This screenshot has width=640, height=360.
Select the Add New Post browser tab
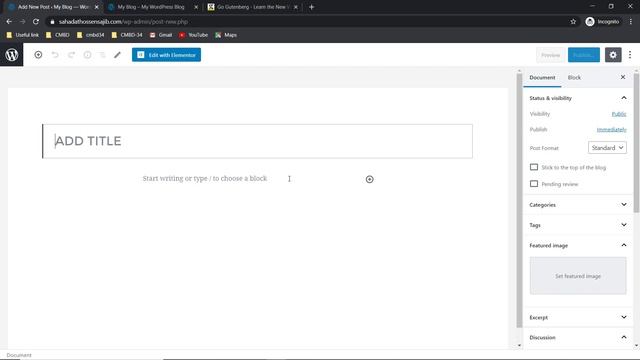(x=53, y=7)
